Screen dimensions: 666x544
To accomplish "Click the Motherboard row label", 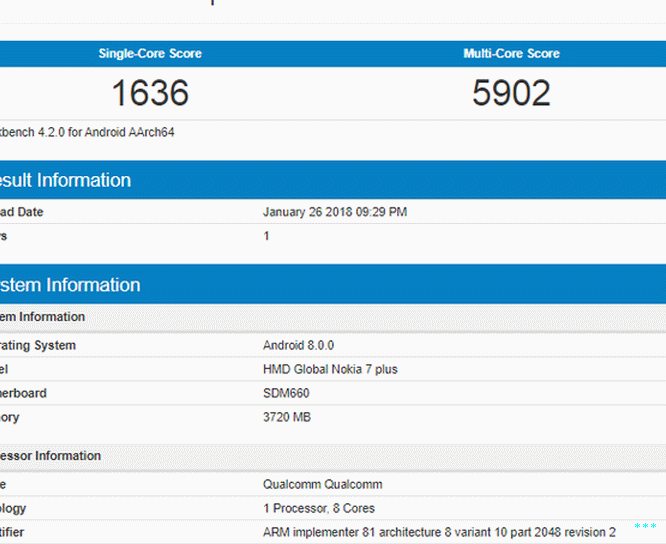I will [23, 393].
